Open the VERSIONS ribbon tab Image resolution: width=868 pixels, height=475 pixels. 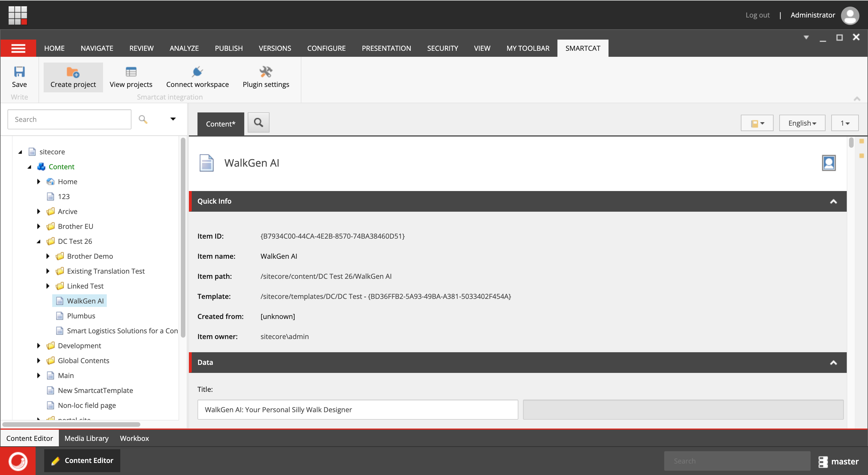275,48
